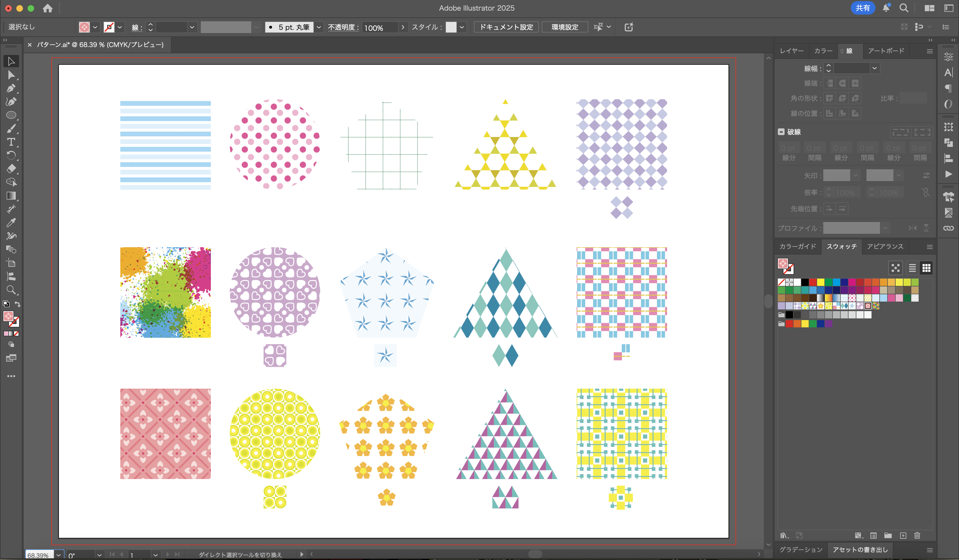Open the zoom level 68.39% dropdown

coord(59,555)
